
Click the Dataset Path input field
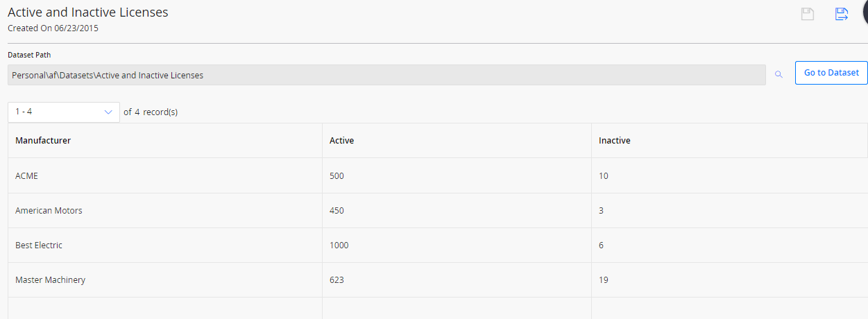click(386, 75)
